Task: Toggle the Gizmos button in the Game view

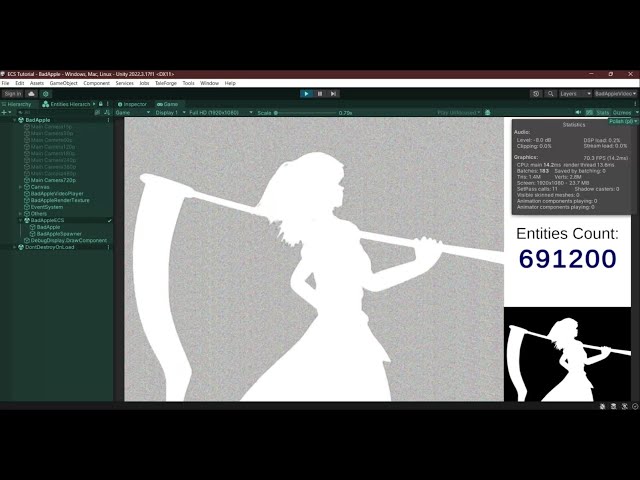Action: pyautogui.click(x=622, y=112)
